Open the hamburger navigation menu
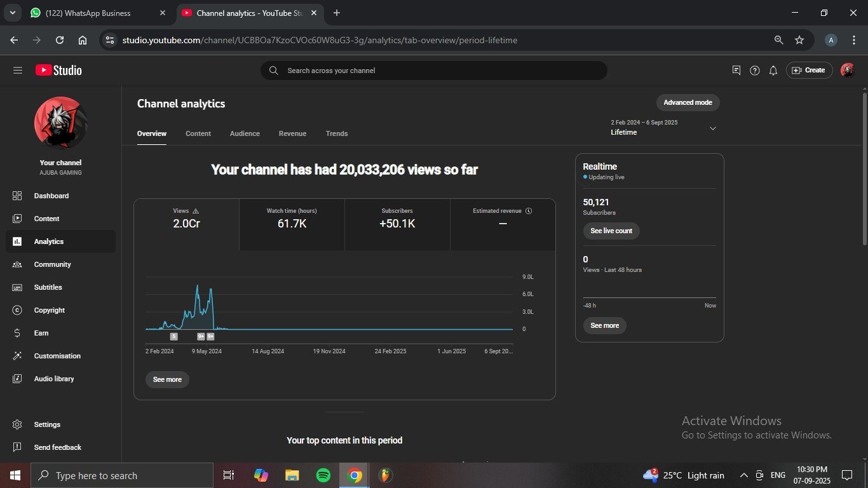This screenshot has height=488, width=868. click(17, 71)
